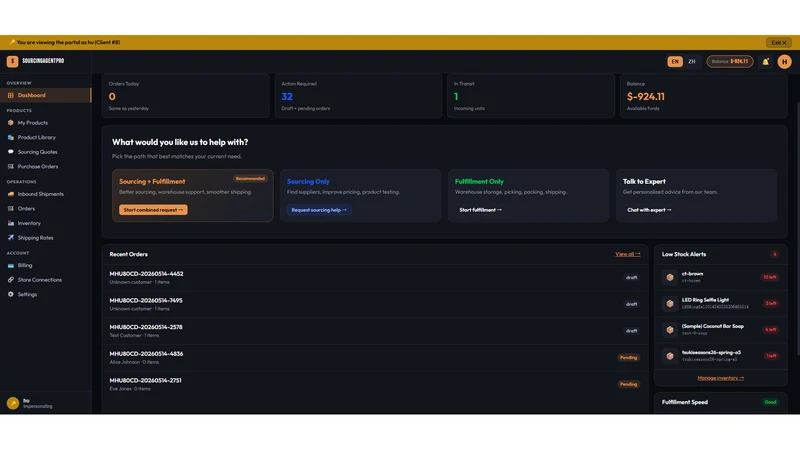Click Start fulfillment button
The image size is (800, 450).
click(480, 210)
